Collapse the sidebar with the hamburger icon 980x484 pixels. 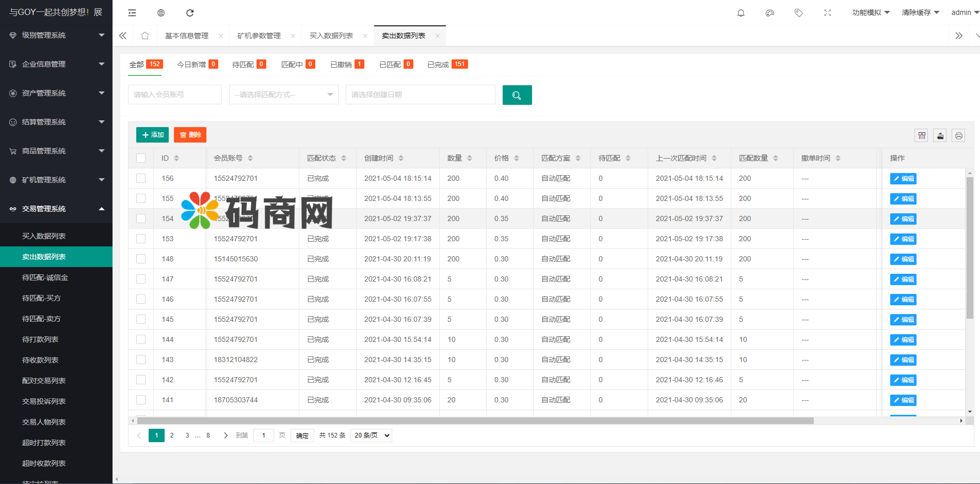click(x=132, y=12)
